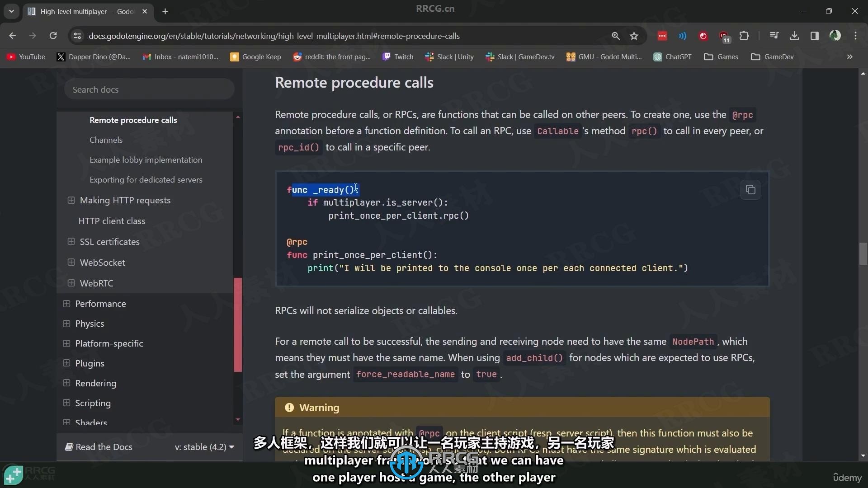Open the ChatGPT bookmark

point(673,56)
